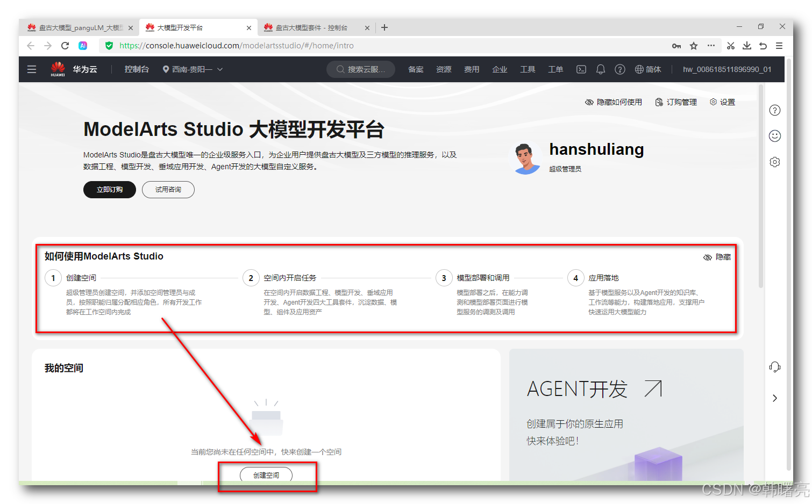Click the page vertical scrollbar
The width and height of the screenshot is (812, 504).
761,186
